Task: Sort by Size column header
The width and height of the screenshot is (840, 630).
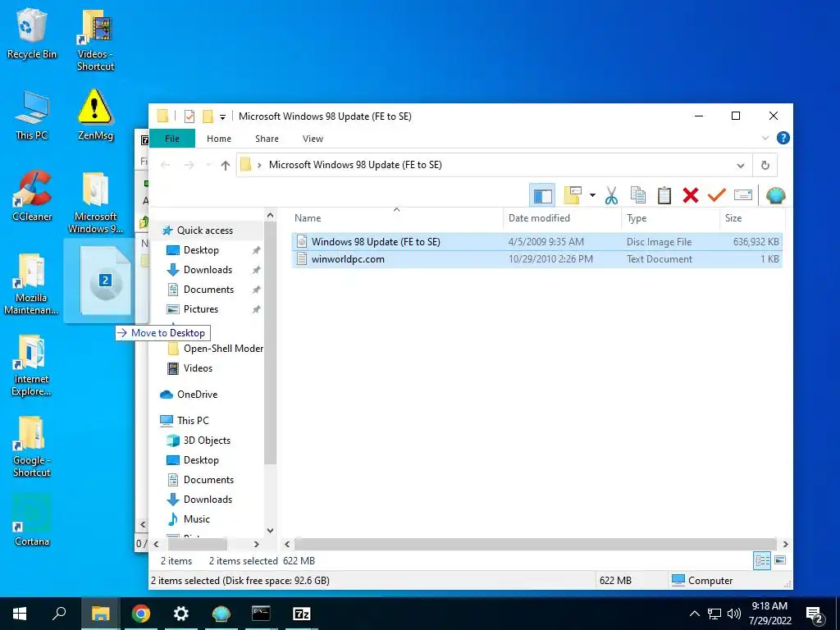Action: click(752, 218)
